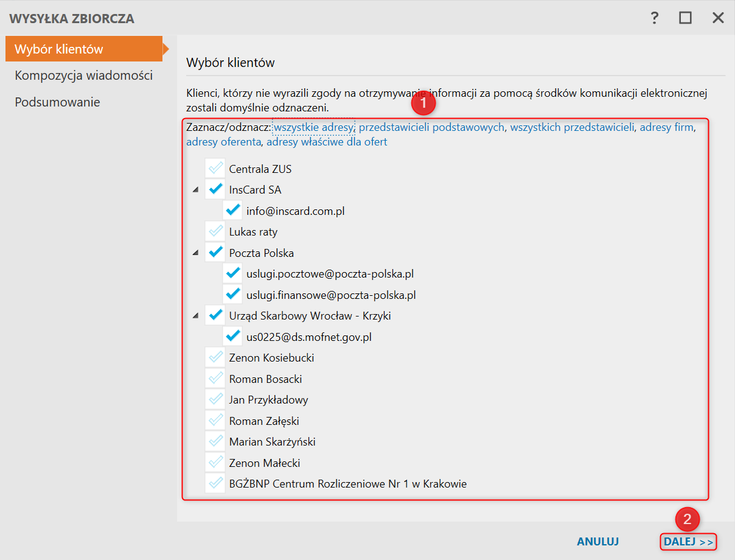Uncheck info@inscard.com.pl address checkbox

[x=232, y=211]
